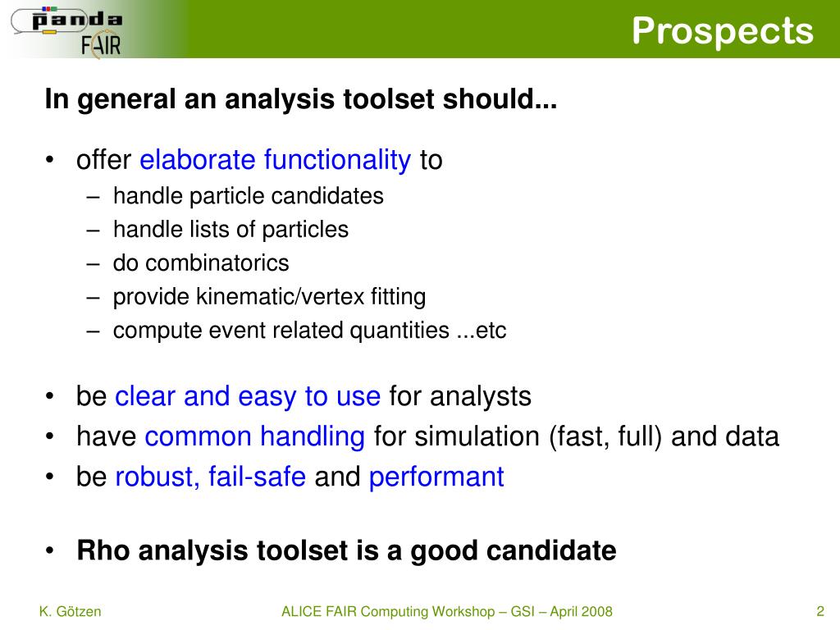Viewport: 840px width, 630px height.
Task: Click author name K. Götzen in footer
Action: point(71,611)
